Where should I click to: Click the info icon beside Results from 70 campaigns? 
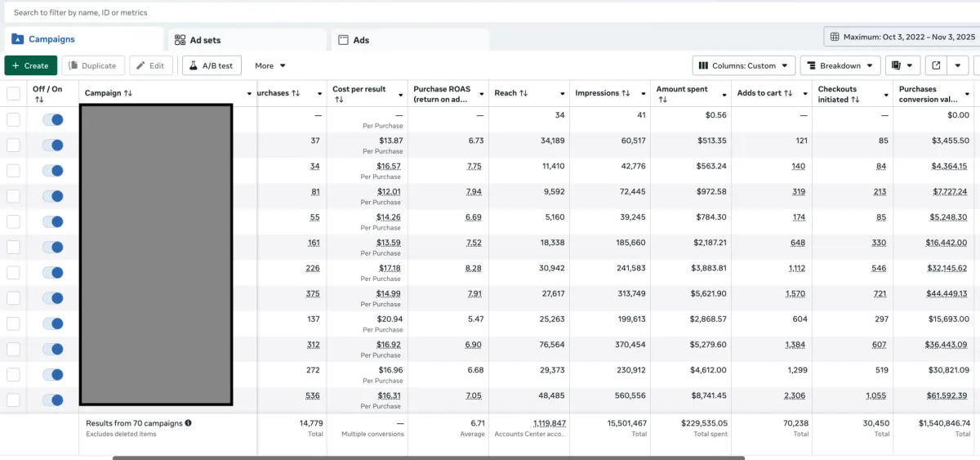[189, 423]
